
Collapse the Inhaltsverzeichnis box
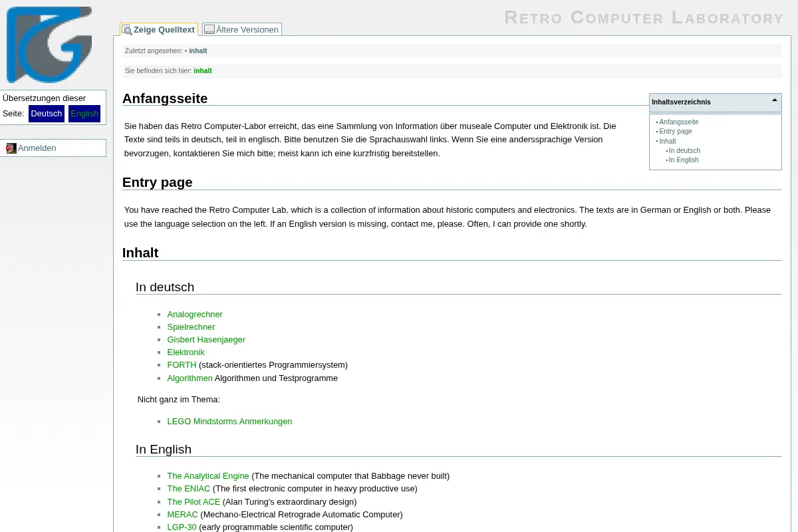click(775, 100)
